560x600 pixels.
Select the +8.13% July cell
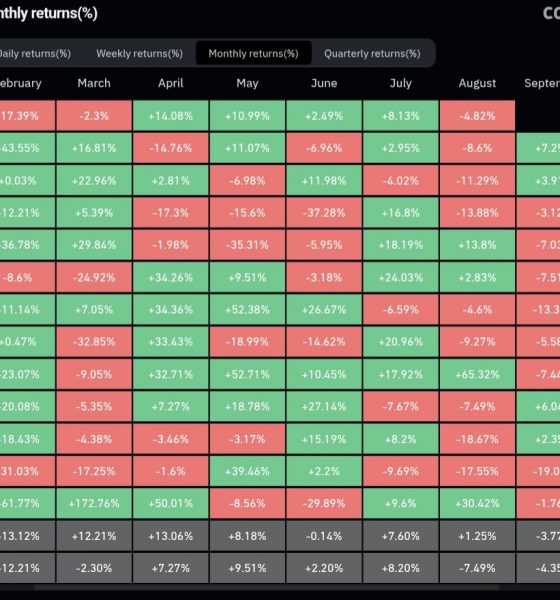click(401, 116)
